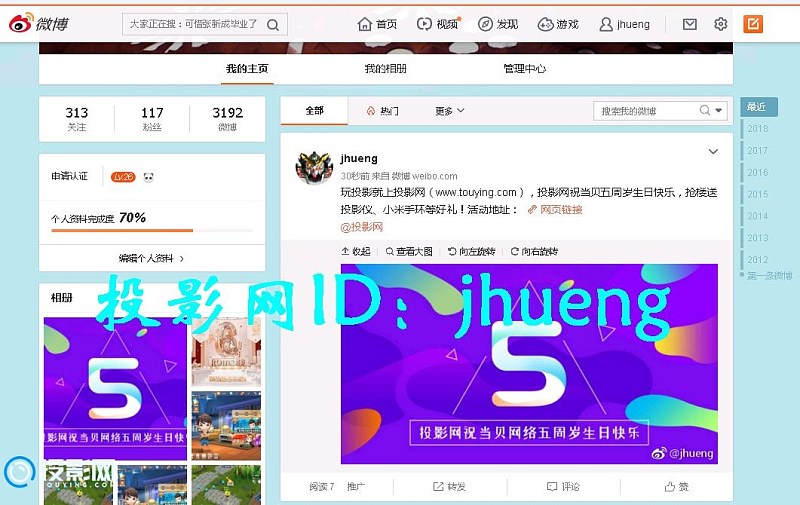The height and width of the screenshot is (505, 800).
Task: Like the post with 赞 thumbs-up
Action: tap(677, 487)
